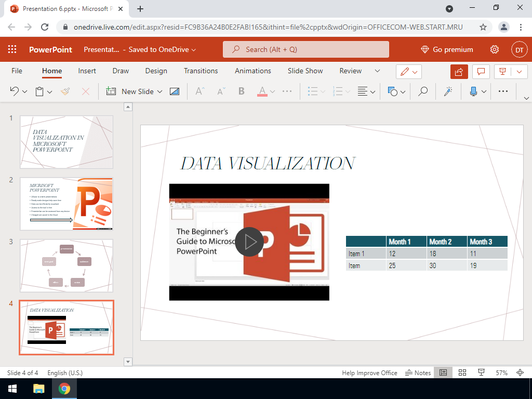The height and width of the screenshot is (399, 532).
Task: Open the DT account avatar
Action: [x=520, y=50]
